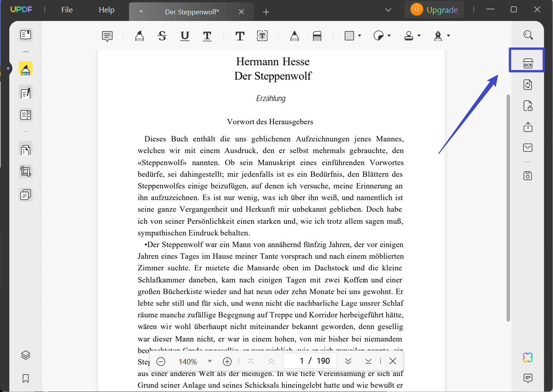
Task: Open the Page Tools watermark icon
Action: click(x=26, y=195)
